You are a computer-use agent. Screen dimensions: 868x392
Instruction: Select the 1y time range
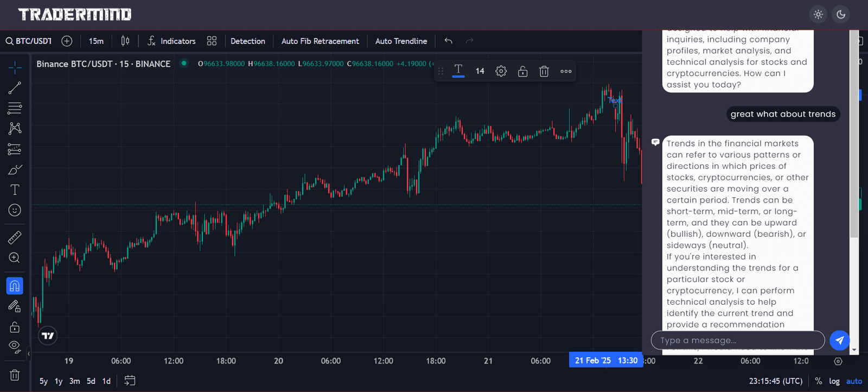pos(59,381)
